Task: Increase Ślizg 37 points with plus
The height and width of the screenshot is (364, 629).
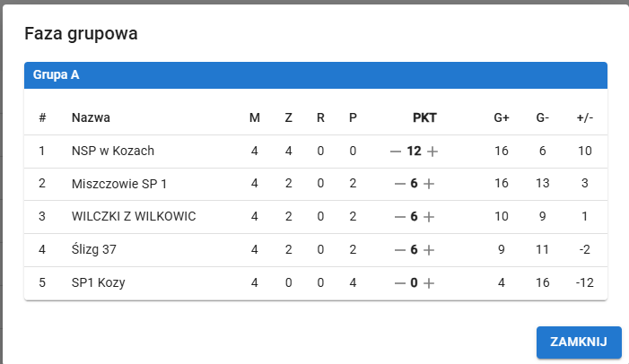Action: [429, 250]
